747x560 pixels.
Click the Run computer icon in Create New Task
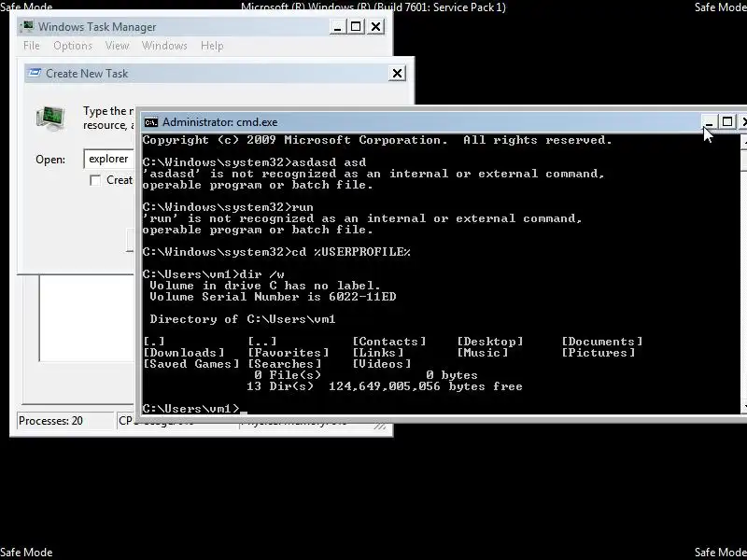50,119
